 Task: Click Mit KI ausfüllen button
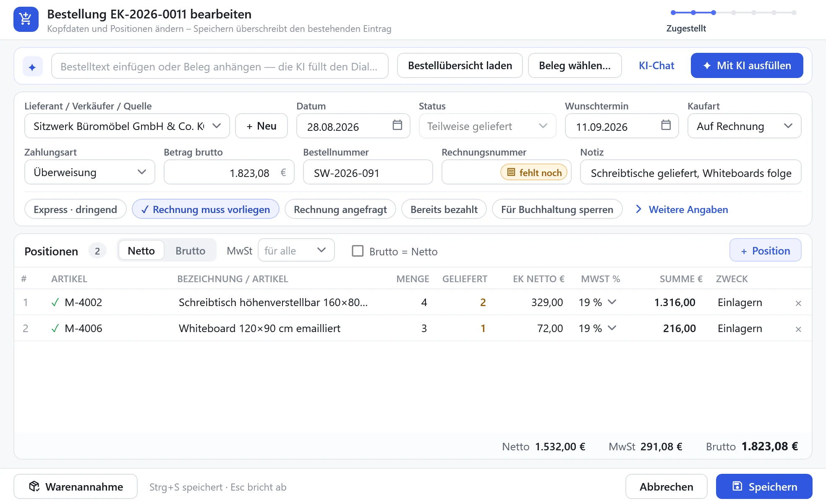click(x=747, y=65)
